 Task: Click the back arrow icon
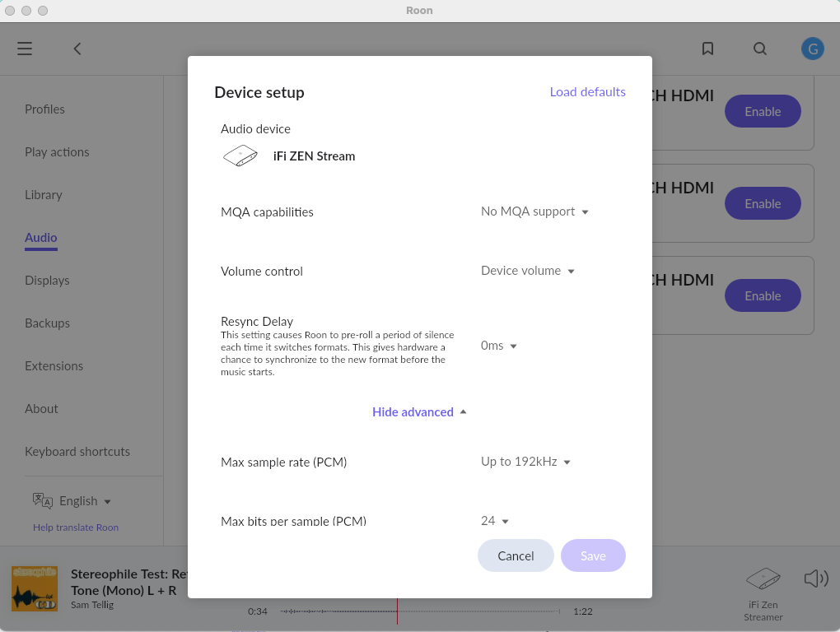click(x=77, y=49)
